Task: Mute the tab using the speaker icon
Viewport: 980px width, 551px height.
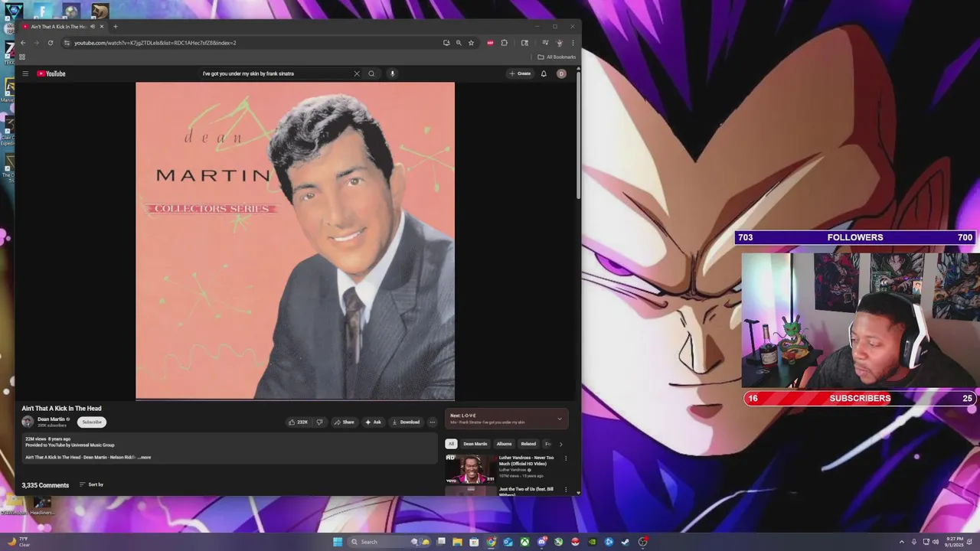Action: [93, 27]
